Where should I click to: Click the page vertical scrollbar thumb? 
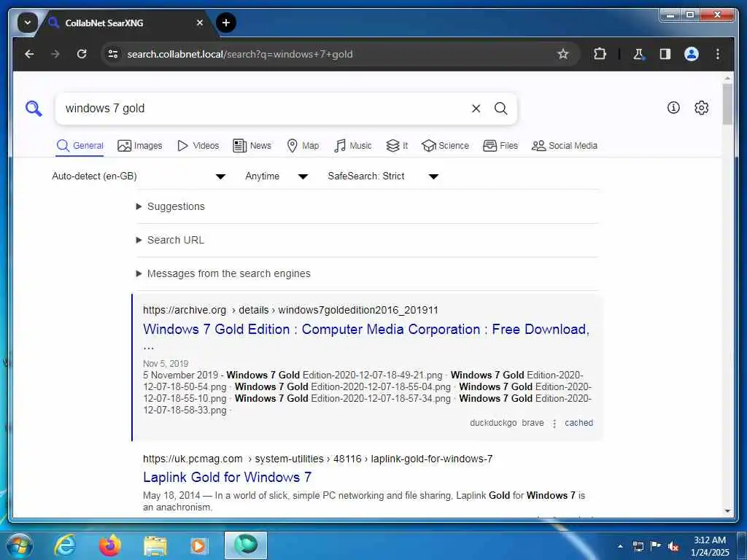point(727,104)
